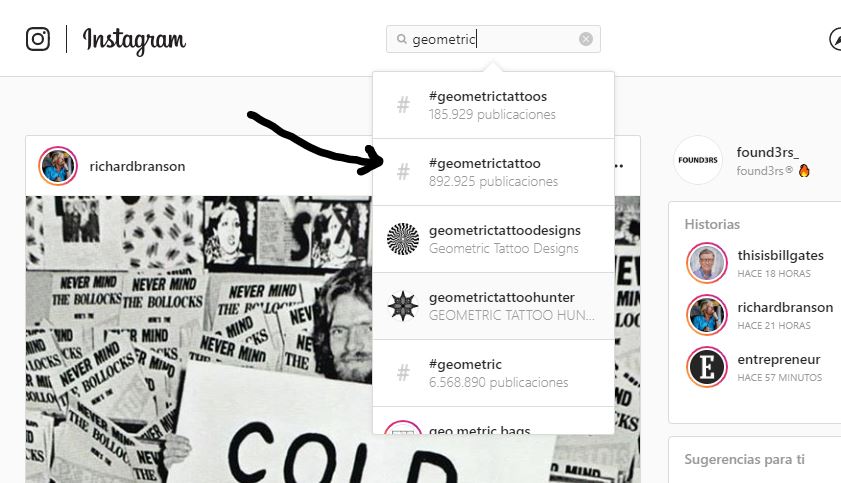
Task: View thisisbillgates story avatar
Action: pyautogui.click(x=706, y=263)
